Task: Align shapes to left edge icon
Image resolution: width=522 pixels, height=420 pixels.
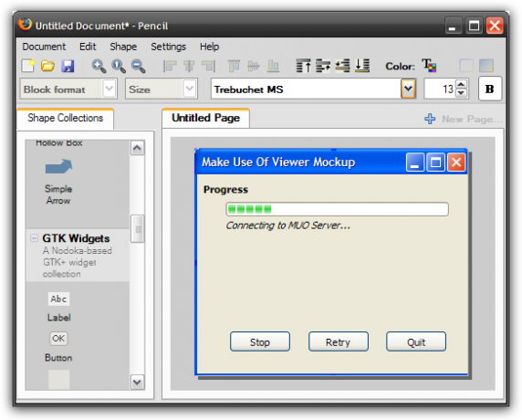Action: click(x=170, y=66)
